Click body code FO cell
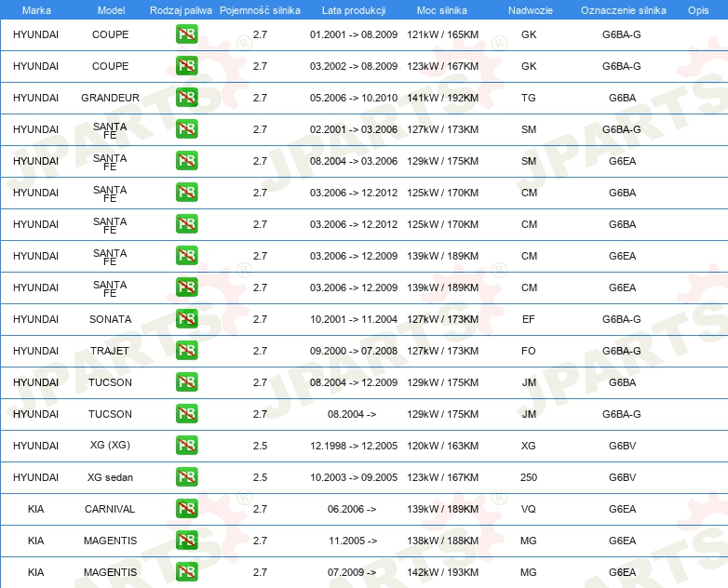 coord(529,351)
